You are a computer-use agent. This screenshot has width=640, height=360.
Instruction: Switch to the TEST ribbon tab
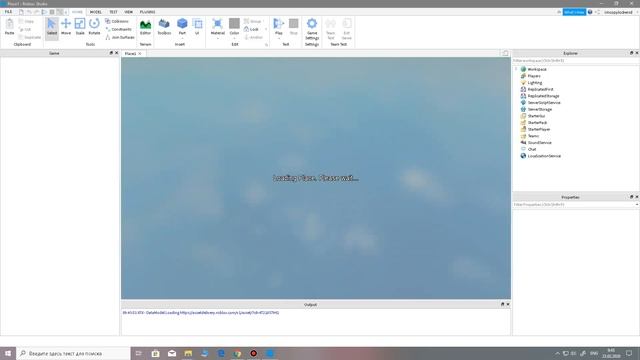(x=113, y=12)
